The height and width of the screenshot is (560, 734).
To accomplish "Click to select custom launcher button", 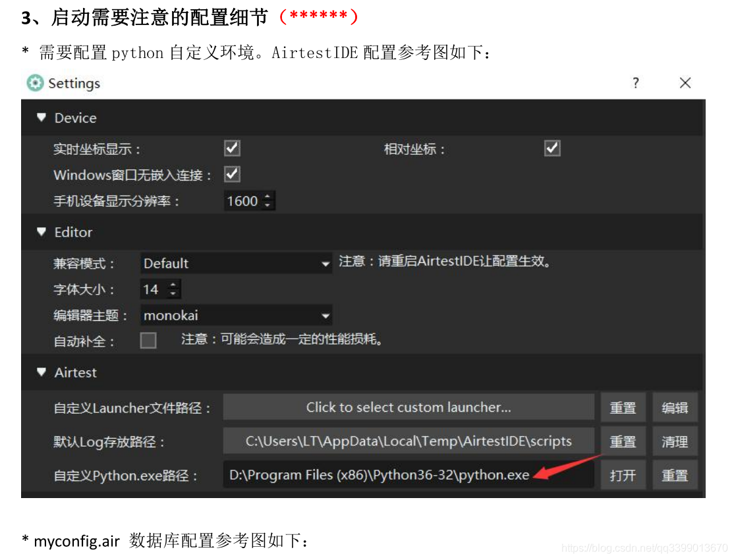I will [409, 407].
